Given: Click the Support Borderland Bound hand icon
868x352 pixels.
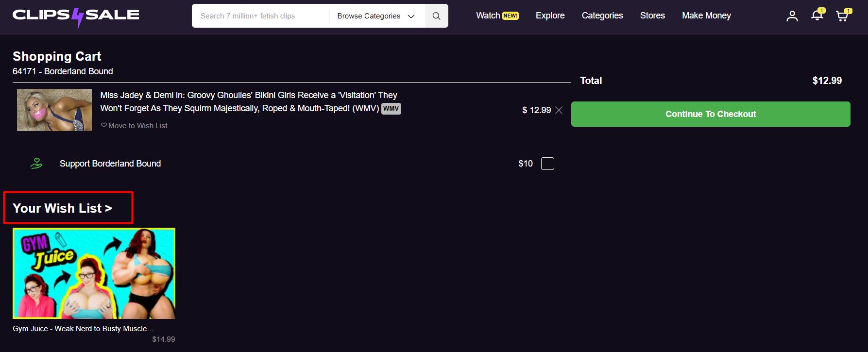Looking at the screenshot, I should [36, 164].
